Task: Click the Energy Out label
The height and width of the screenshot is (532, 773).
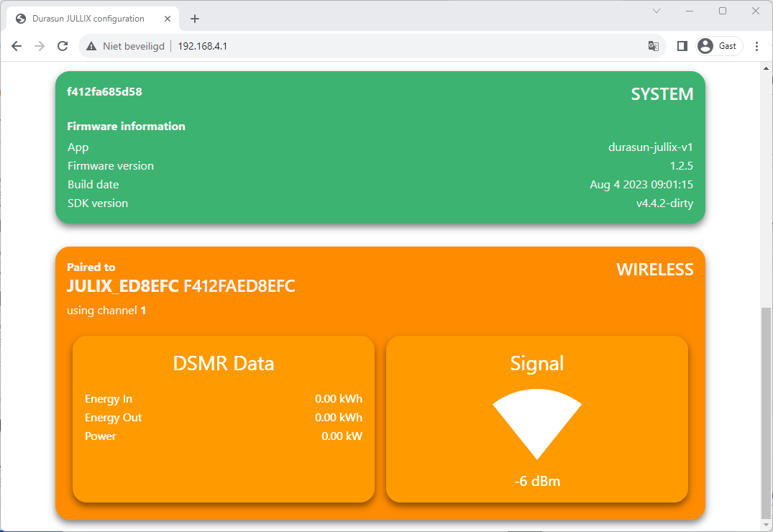Action: pos(114,418)
